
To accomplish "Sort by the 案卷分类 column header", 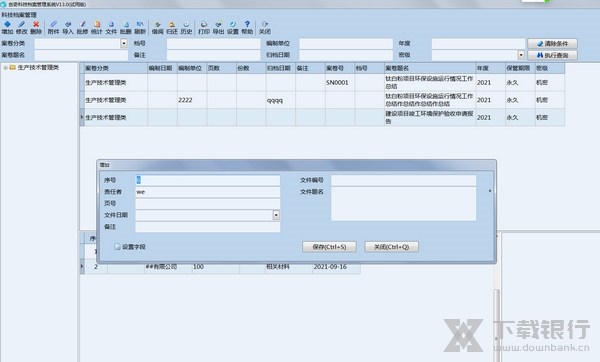I will [x=116, y=68].
